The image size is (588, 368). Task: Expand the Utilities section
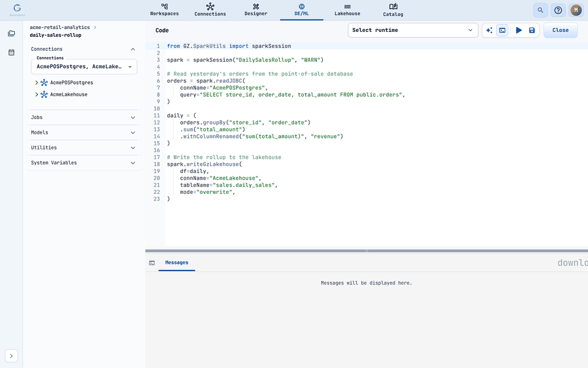[x=83, y=148]
